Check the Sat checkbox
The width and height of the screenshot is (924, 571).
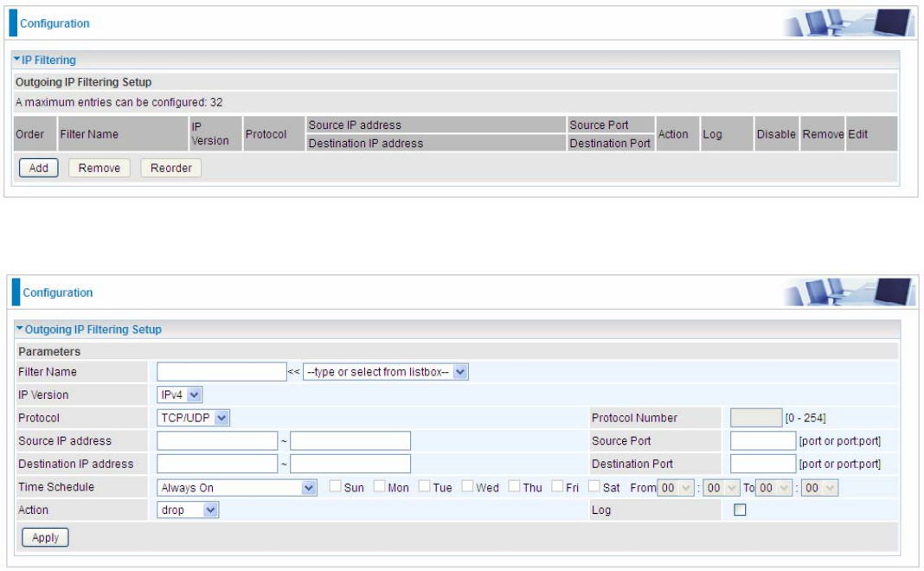coord(594,486)
